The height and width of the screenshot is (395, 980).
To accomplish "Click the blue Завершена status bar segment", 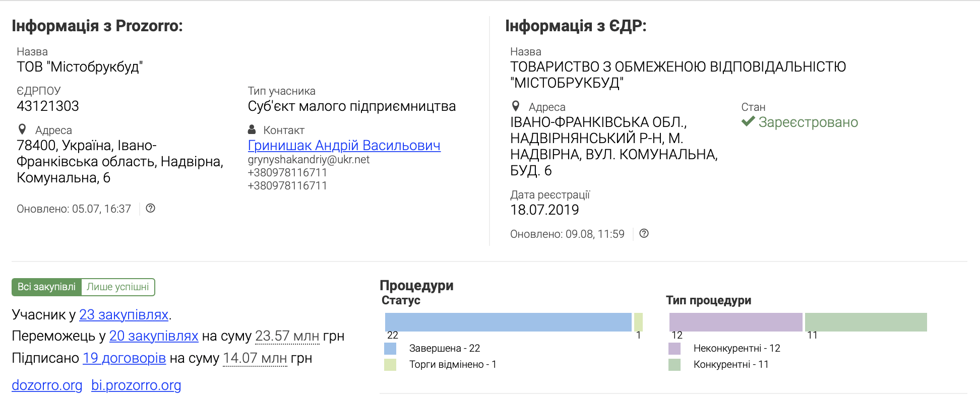I will [508, 322].
